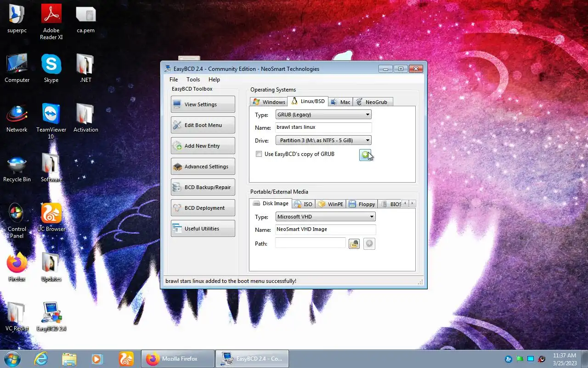
Task: Switch to Mozilla Firefox taskbar window
Action: click(x=177, y=359)
